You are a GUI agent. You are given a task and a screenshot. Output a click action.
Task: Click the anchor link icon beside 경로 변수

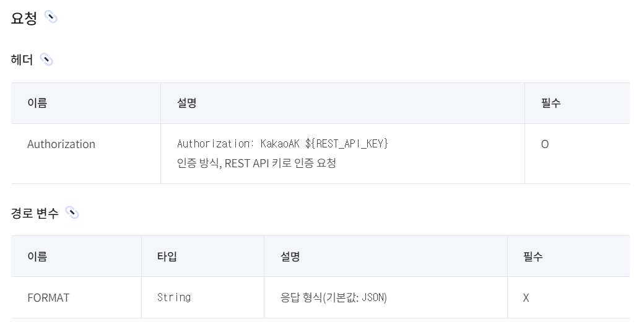(72, 212)
